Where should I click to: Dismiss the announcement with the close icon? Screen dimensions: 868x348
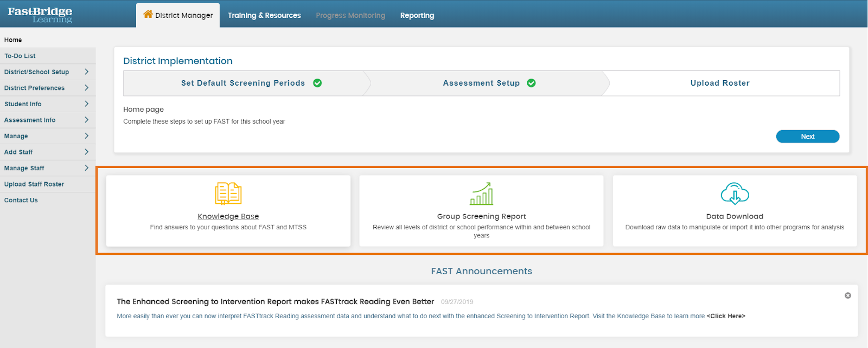pos(848,295)
